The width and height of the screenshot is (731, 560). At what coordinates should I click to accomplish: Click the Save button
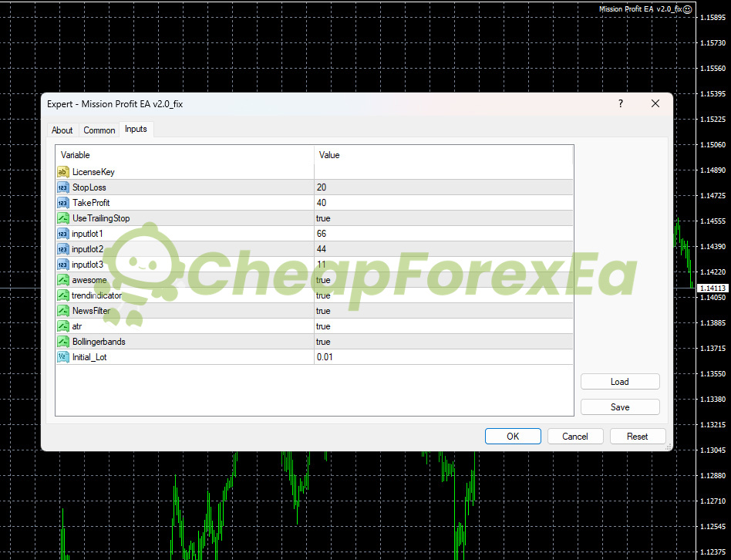coord(620,407)
